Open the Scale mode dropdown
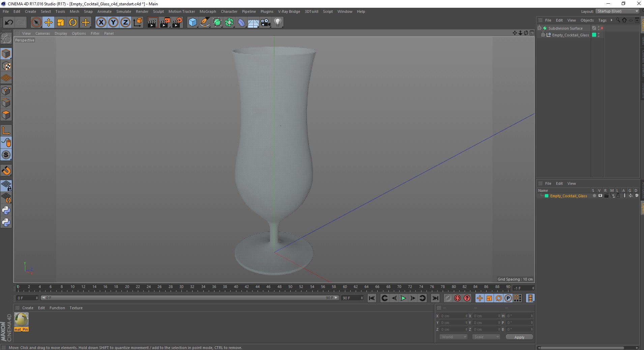This screenshot has height=350, width=644. [486, 337]
